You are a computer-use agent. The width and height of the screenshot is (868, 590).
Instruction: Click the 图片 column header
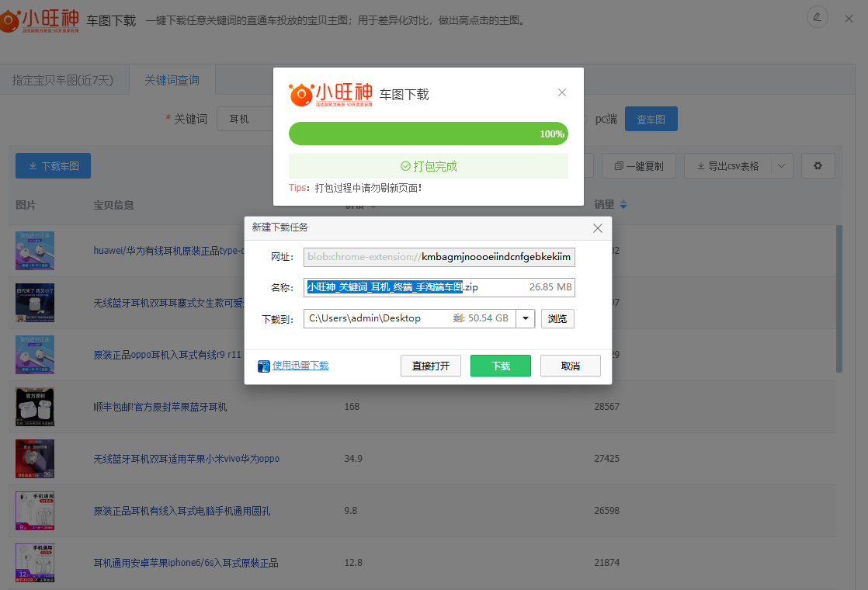[26, 205]
